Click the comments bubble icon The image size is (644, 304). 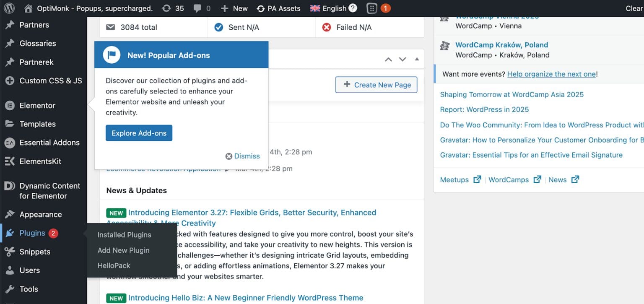[197, 8]
